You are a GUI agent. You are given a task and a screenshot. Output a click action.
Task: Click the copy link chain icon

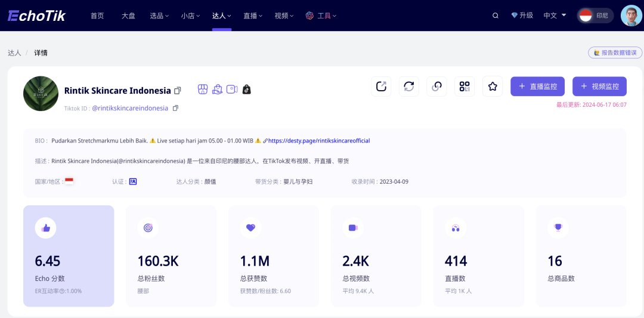click(436, 87)
